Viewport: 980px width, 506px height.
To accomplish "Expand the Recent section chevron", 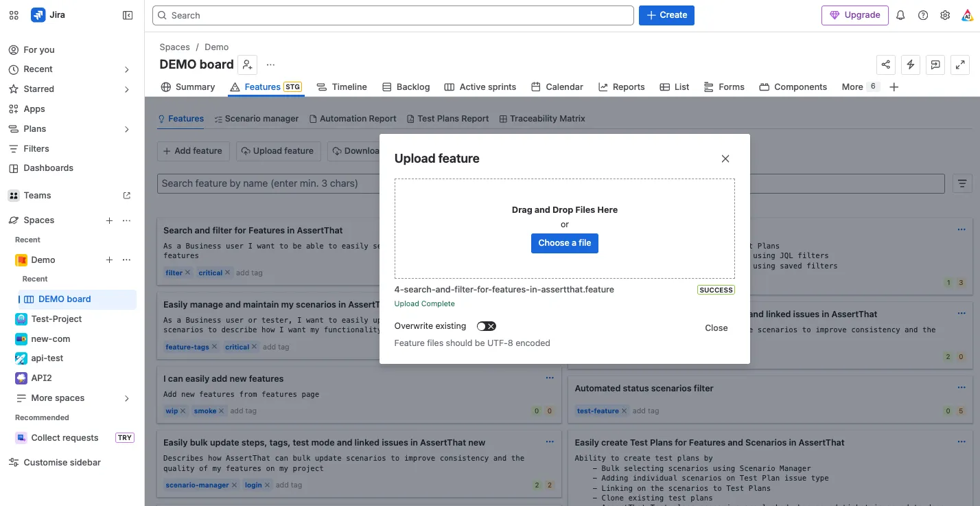I will tap(127, 69).
